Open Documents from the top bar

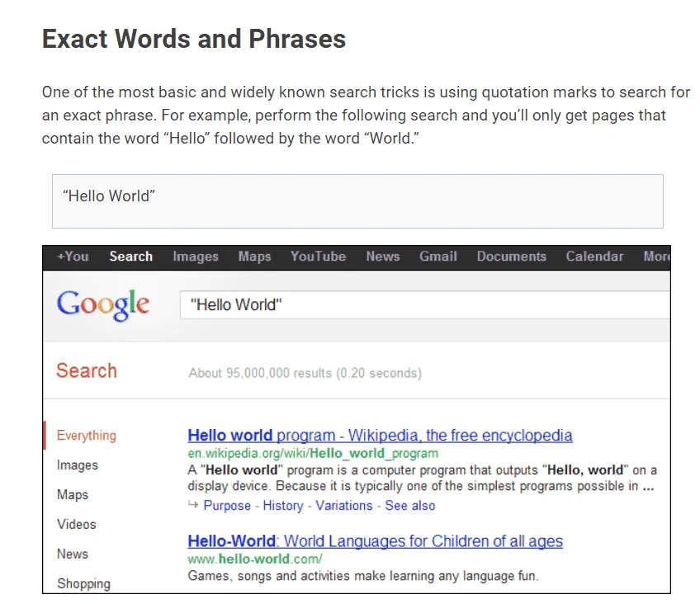(x=512, y=257)
